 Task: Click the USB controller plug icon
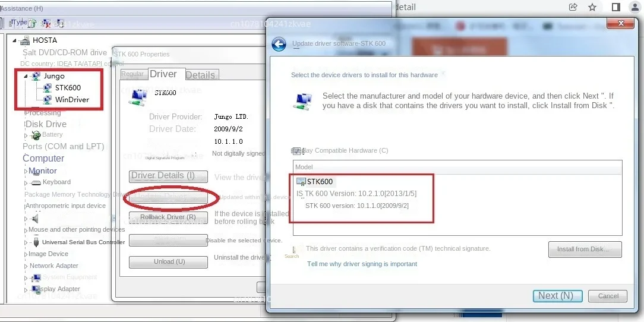36,241
